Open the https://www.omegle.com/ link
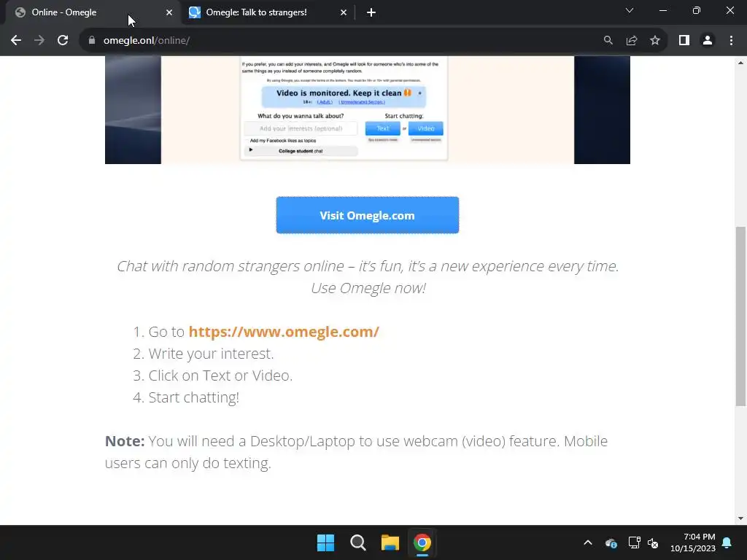 coord(284,332)
